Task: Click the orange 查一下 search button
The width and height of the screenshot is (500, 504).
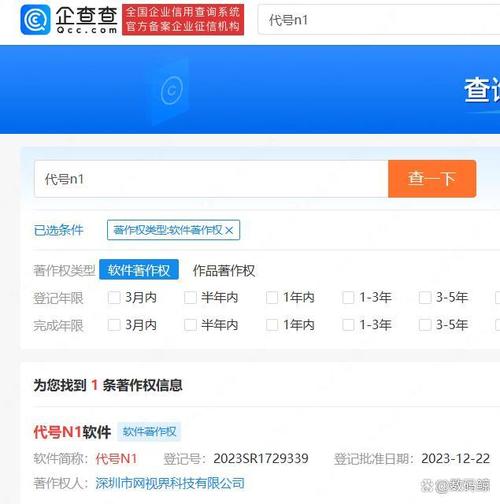Action: [432, 179]
